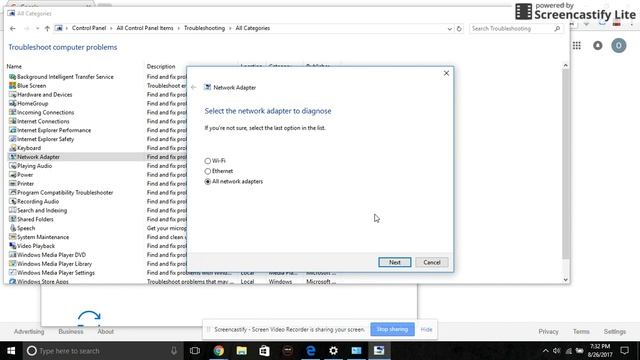Go up one folder level
This screenshot has height=360, width=640.
point(47,29)
